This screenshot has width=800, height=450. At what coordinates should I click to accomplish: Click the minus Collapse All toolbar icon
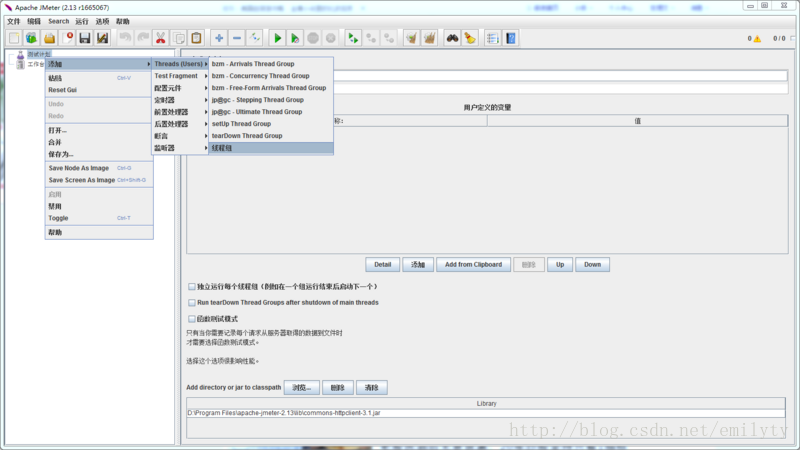click(237, 38)
